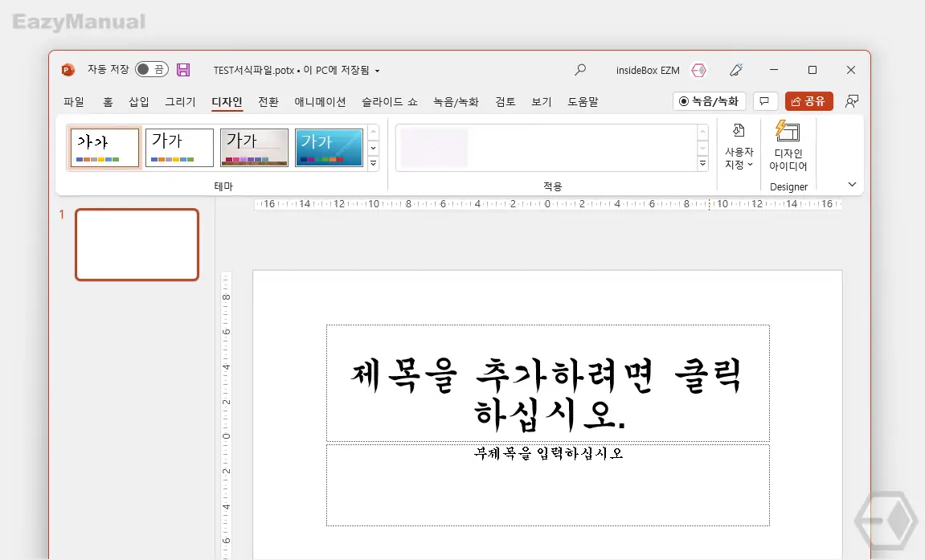Enable the 자동 저장 AutoSave toggle
The height and width of the screenshot is (560, 925).
click(151, 70)
